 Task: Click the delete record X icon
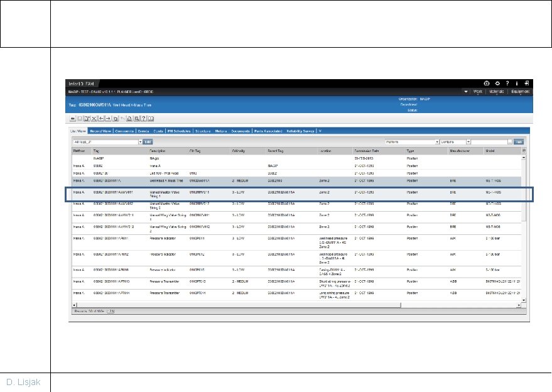[94, 119]
